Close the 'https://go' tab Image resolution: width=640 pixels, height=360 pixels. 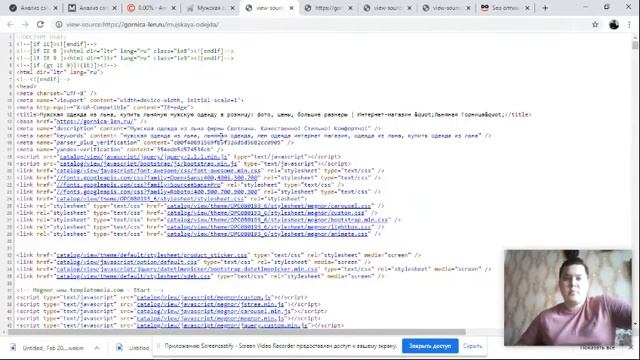[350, 8]
